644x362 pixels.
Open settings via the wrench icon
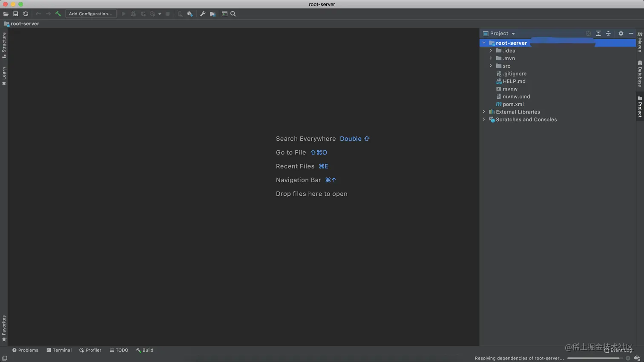coord(203,14)
